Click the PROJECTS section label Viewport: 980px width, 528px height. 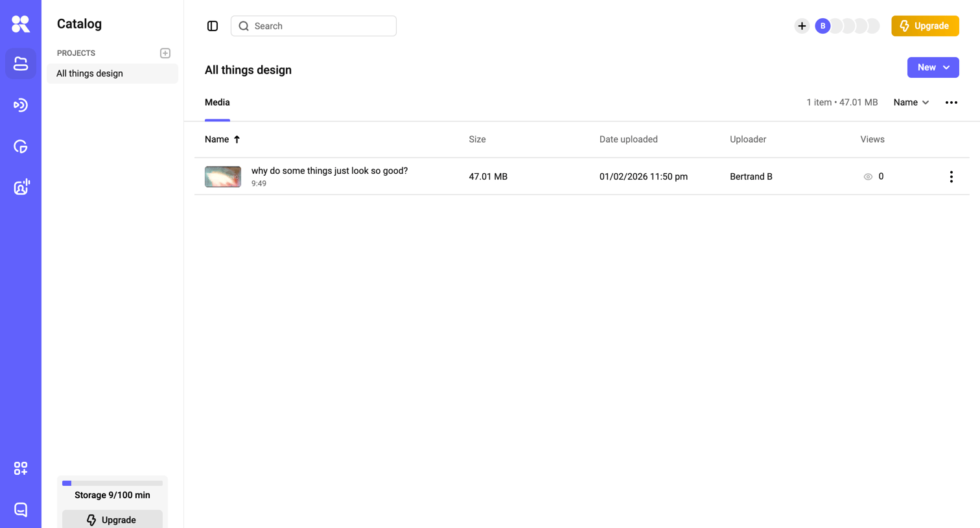tap(76, 53)
